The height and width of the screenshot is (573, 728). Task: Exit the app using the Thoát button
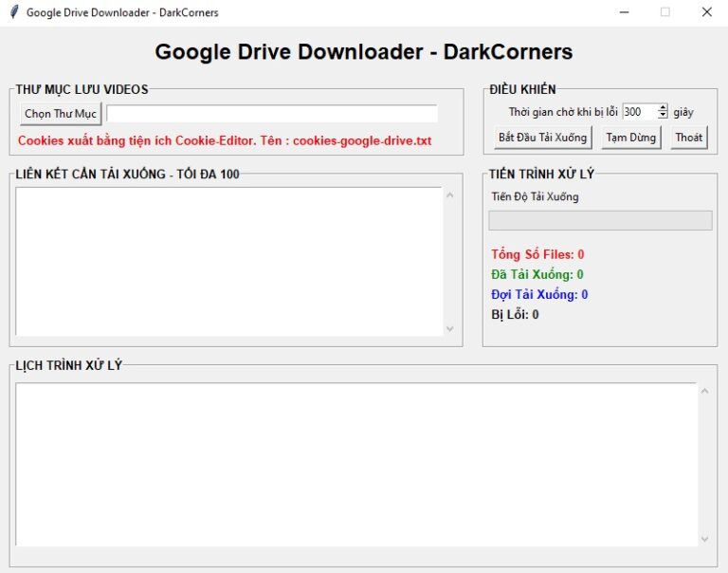tap(689, 138)
